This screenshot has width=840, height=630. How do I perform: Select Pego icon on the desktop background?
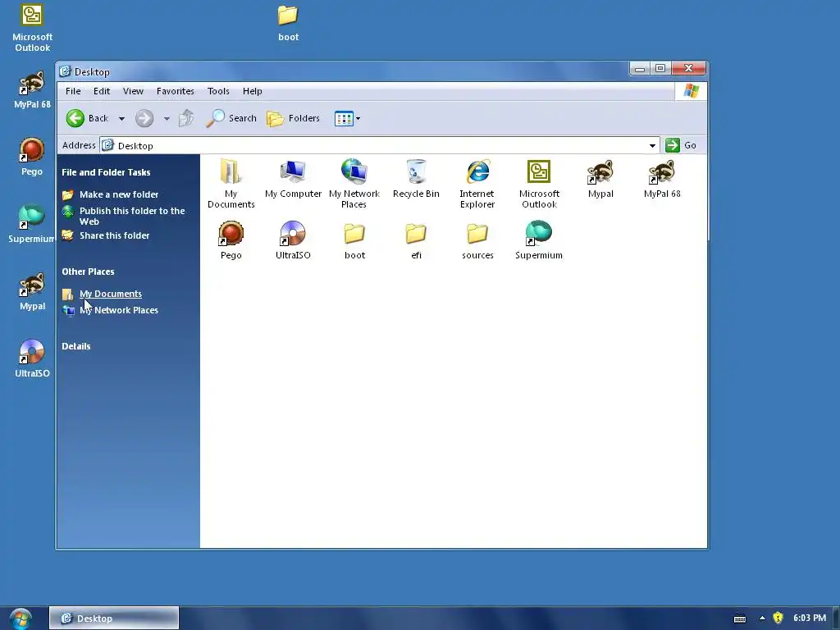click(32, 157)
